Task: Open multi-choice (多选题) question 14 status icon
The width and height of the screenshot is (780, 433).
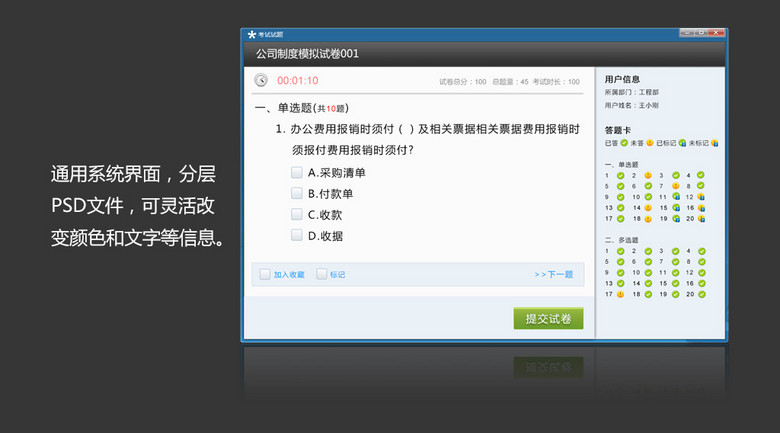Action: pos(648,284)
